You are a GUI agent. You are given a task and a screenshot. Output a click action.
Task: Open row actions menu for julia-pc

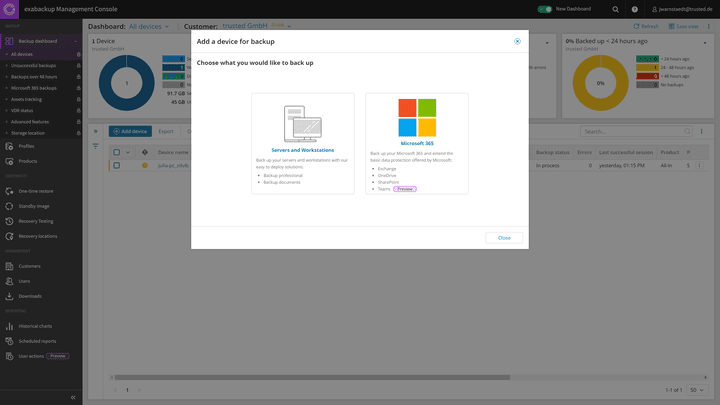click(x=699, y=165)
